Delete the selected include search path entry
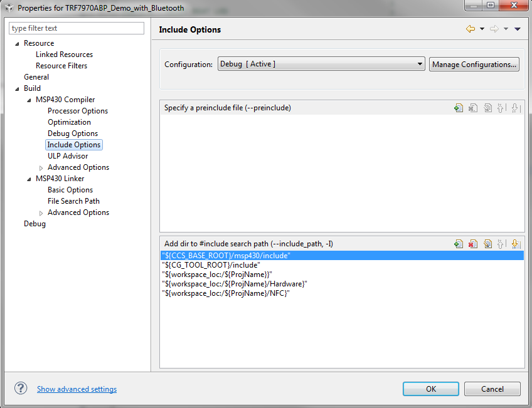Image resolution: width=532 pixels, height=408 pixels. coord(473,244)
